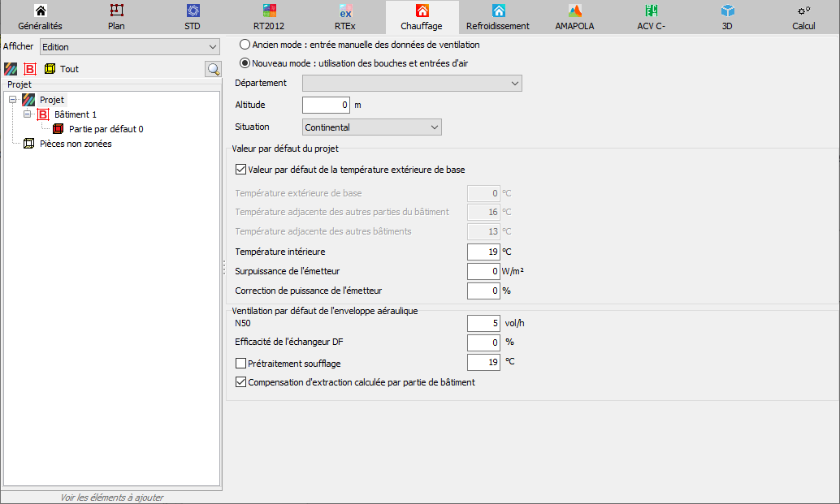Switch to the Refroidissement tab
Image resolution: width=840 pixels, height=504 pixels.
[498, 17]
